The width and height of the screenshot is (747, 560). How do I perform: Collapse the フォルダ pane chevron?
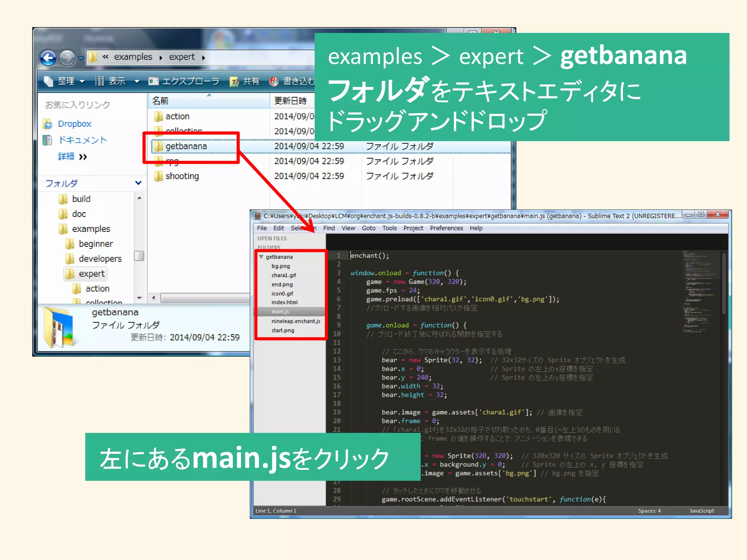pyautogui.click(x=138, y=183)
